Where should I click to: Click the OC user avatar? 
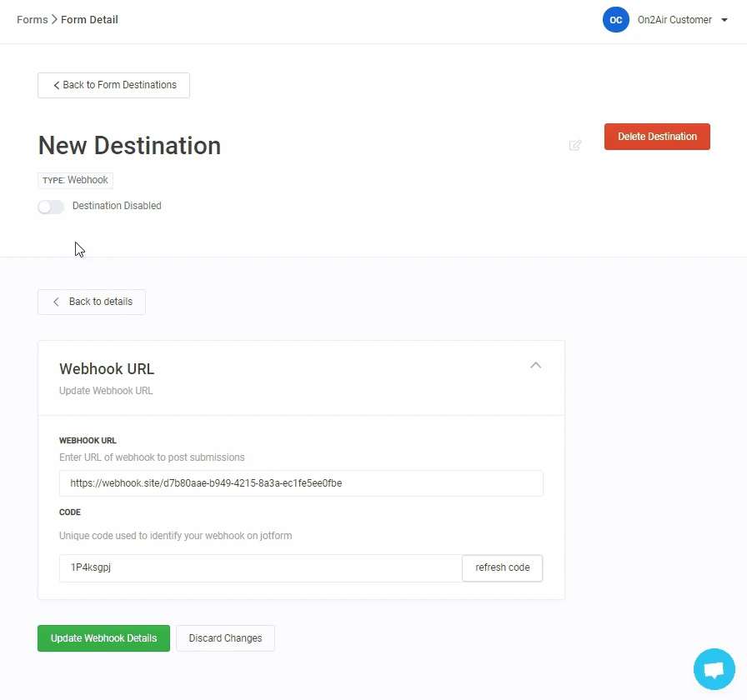click(615, 20)
